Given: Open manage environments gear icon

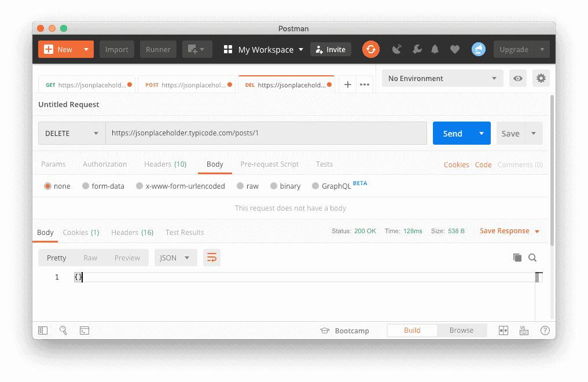Looking at the screenshot, I should click(541, 79).
